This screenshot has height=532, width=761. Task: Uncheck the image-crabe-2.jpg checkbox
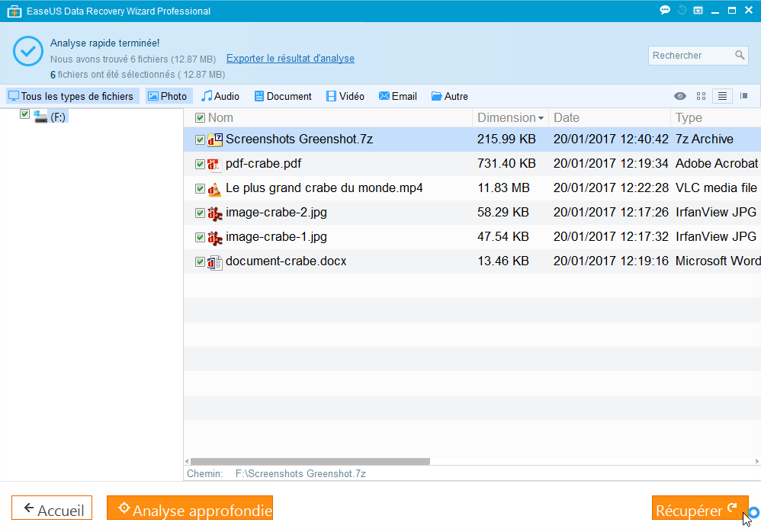tap(200, 213)
